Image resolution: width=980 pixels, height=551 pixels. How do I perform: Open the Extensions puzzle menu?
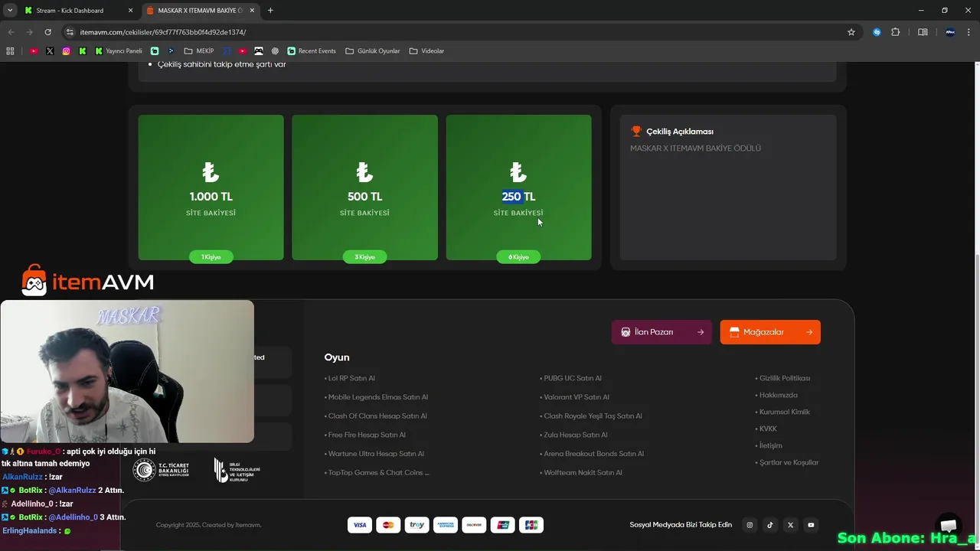click(895, 32)
